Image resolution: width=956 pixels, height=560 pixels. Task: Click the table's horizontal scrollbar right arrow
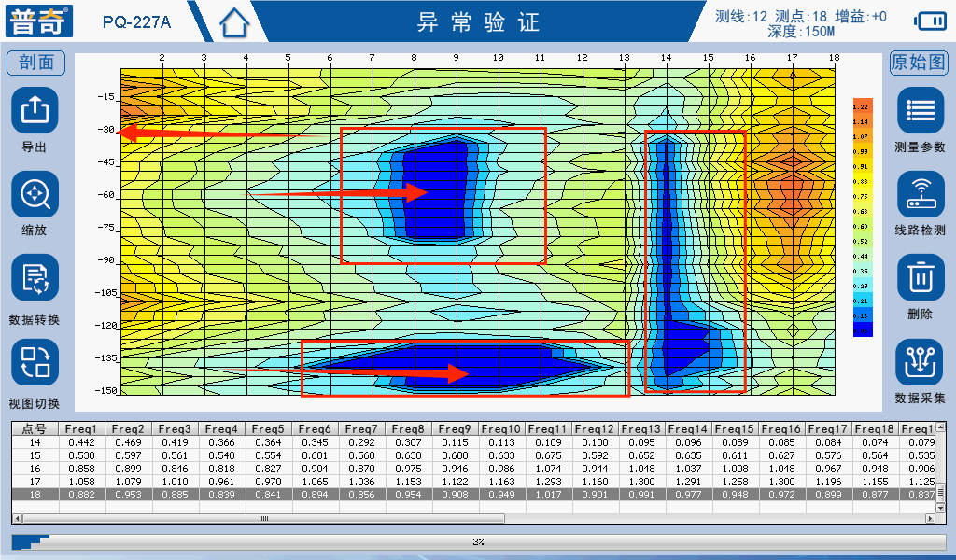click(x=928, y=518)
